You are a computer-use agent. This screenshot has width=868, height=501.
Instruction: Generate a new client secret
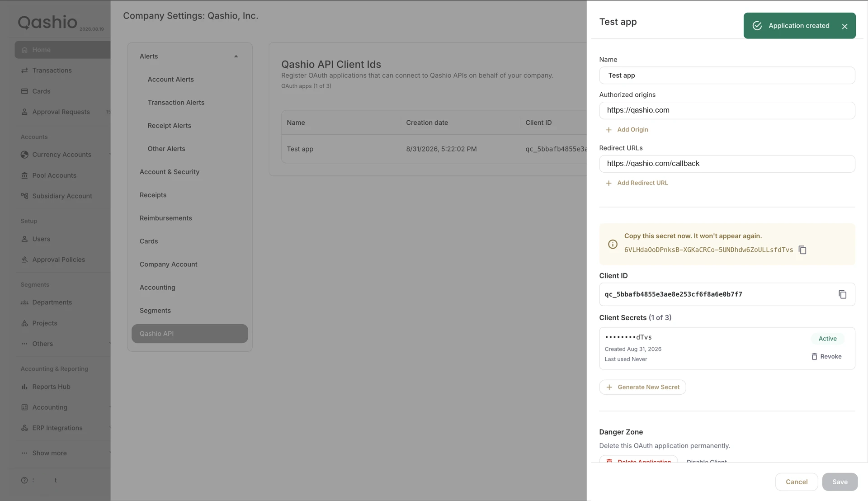642,387
